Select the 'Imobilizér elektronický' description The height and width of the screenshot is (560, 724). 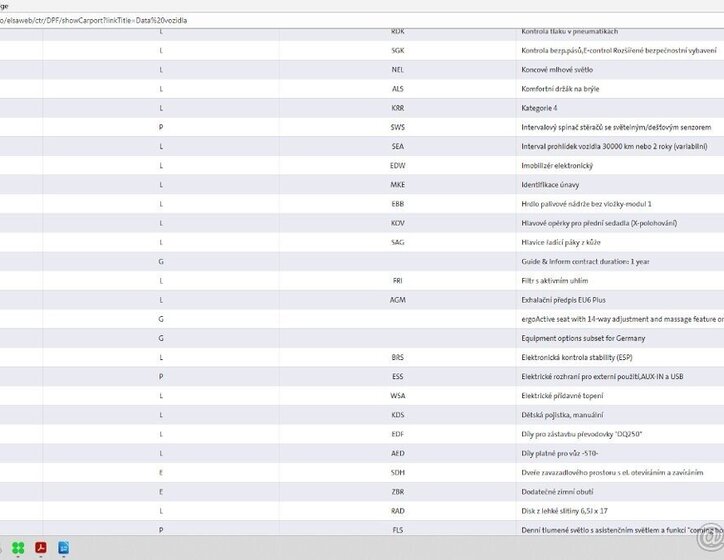coord(557,165)
